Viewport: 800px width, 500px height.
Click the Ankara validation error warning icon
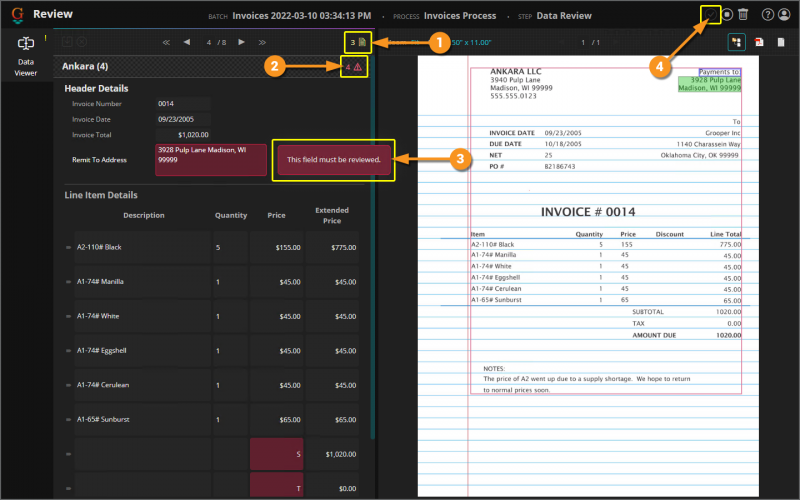[358, 67]
